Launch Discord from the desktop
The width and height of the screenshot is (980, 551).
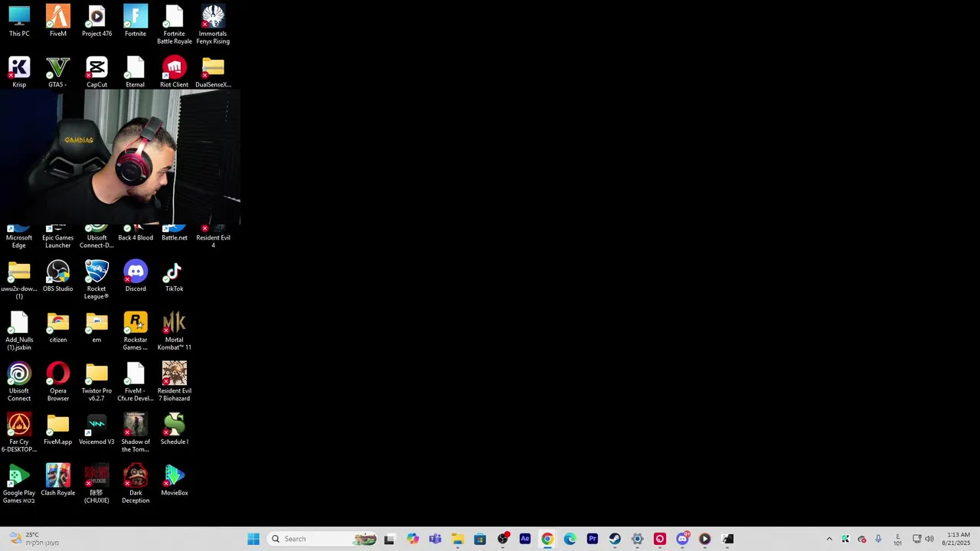click(136, 276)
